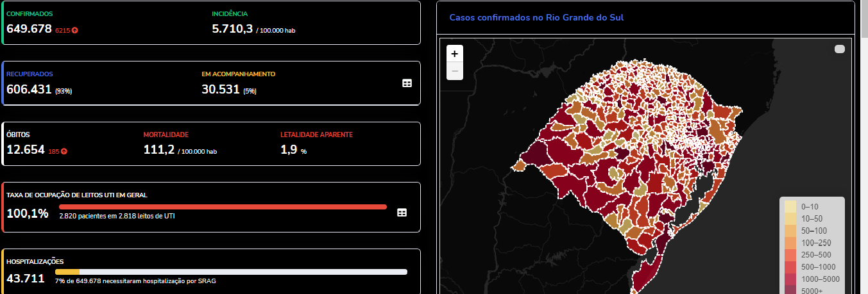Viewport: 868px width, 294px height.
Task: Click the incidence value 5.710,3
Action: pyautogui.click(x=232, y=29)
